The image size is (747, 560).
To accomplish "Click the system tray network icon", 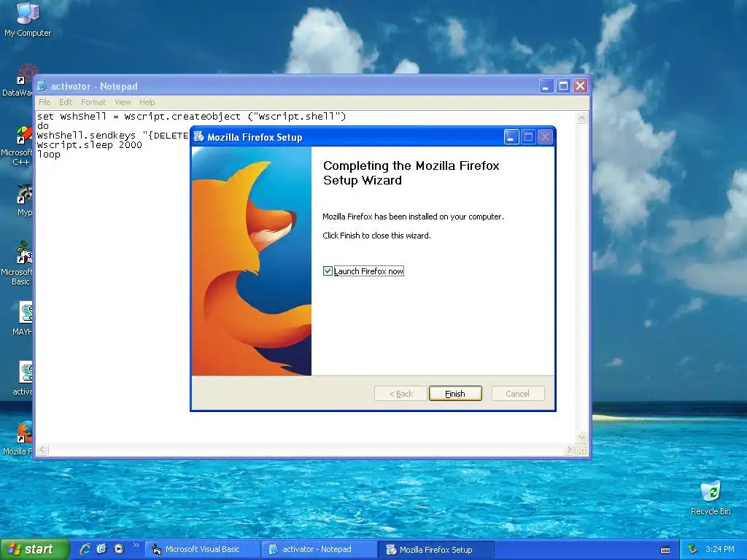I will (x=693, y=549).
